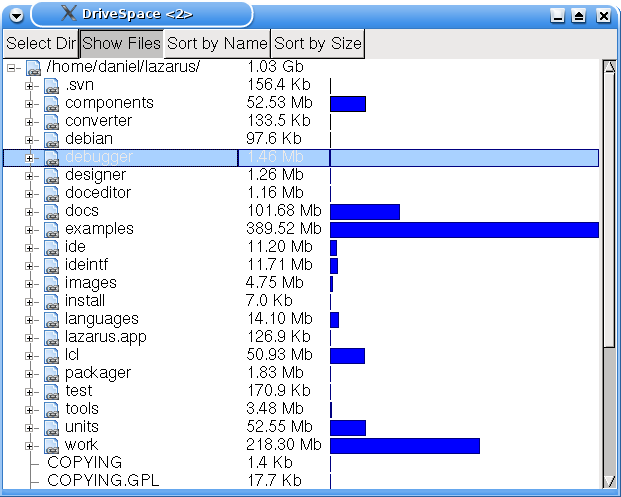Toggle Sort by Name mode
621x497 pixels.
coord(217,43)
